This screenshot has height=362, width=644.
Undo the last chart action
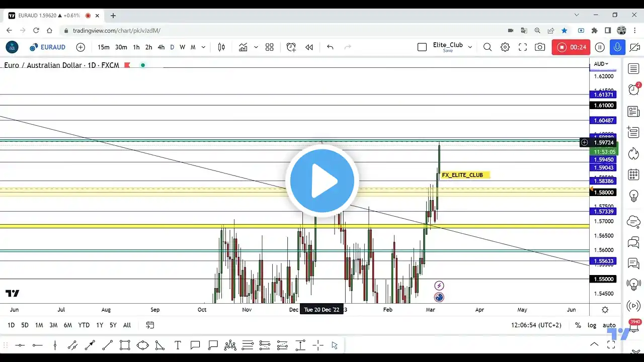click(330, 47)
